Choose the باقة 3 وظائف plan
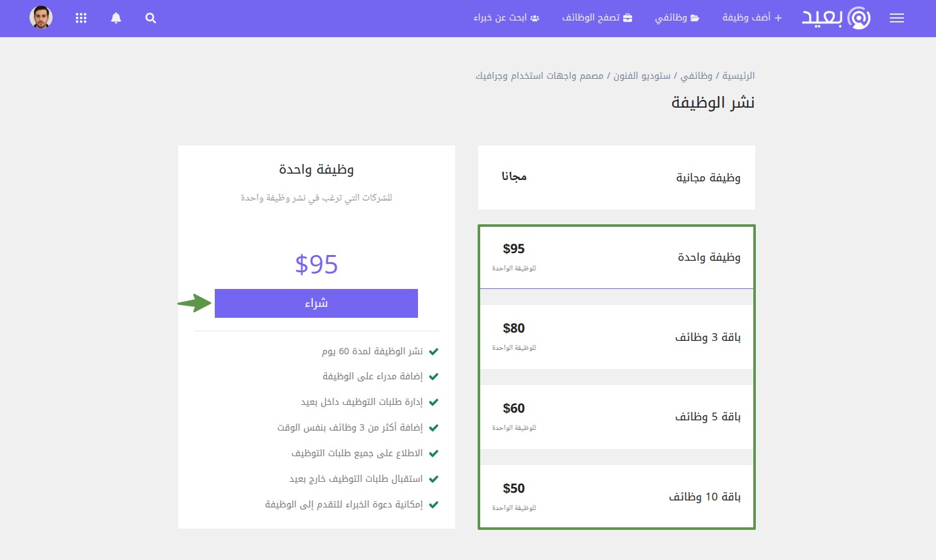Viewport: 936px width, 560px height. (616, 337)
